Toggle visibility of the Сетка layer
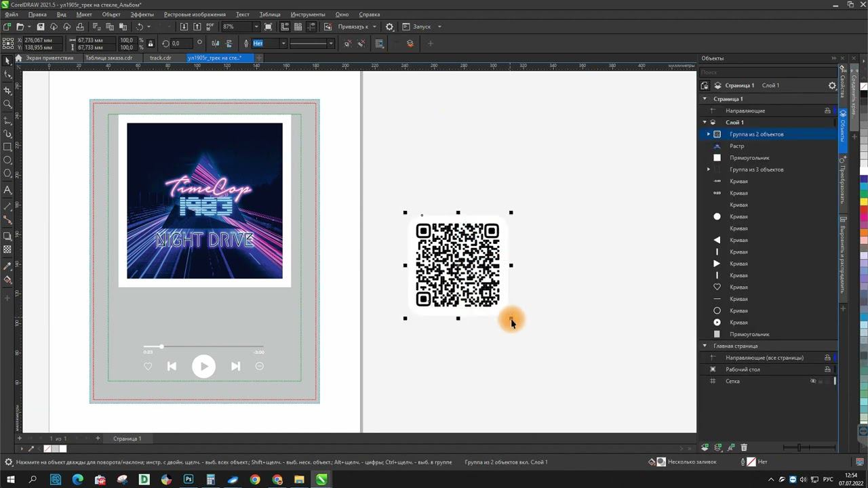This screenshot has height=488, width=868. point(813,381)
